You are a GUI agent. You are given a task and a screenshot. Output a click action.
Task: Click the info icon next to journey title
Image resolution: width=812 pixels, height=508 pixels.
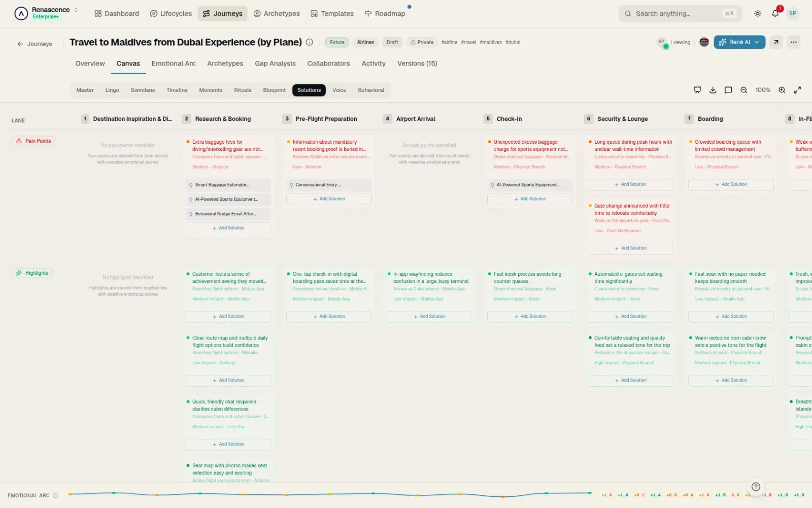pos(310,42)
